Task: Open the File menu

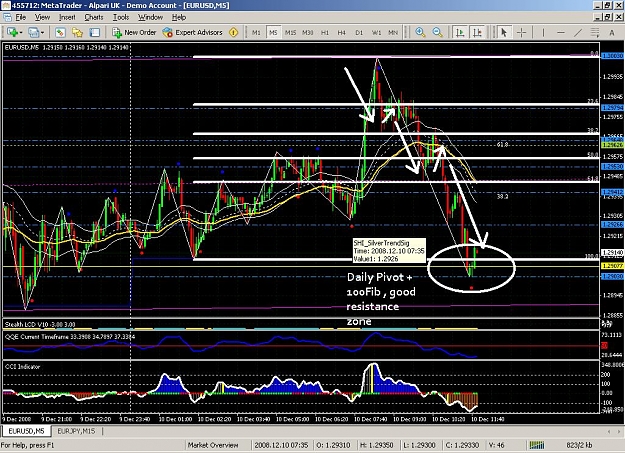Action: pyautogui.click(x=21, y=17)
